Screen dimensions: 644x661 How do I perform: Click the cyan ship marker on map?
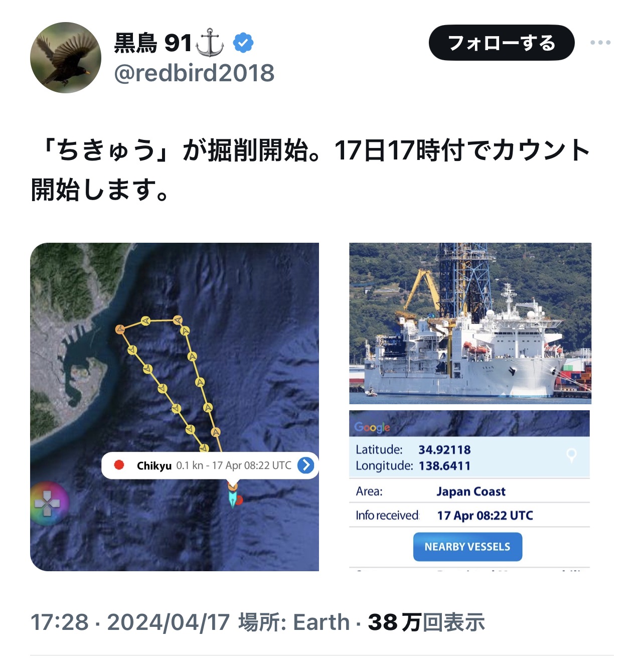pos(232,499)
